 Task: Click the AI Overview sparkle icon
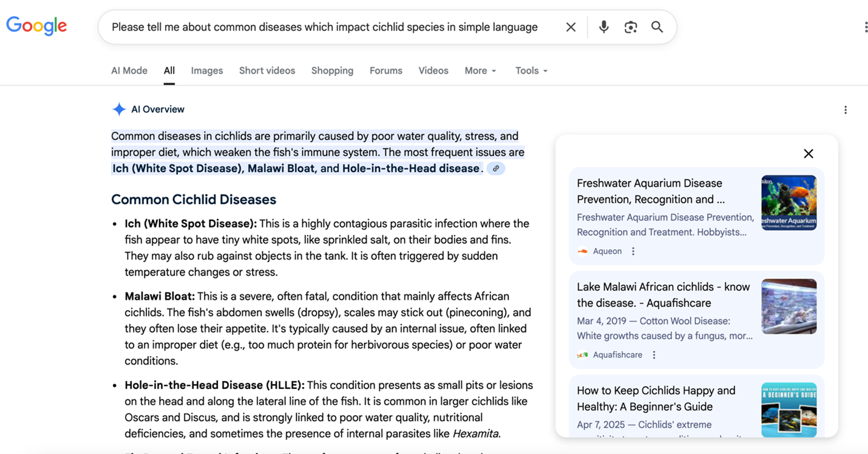[119, 109]
